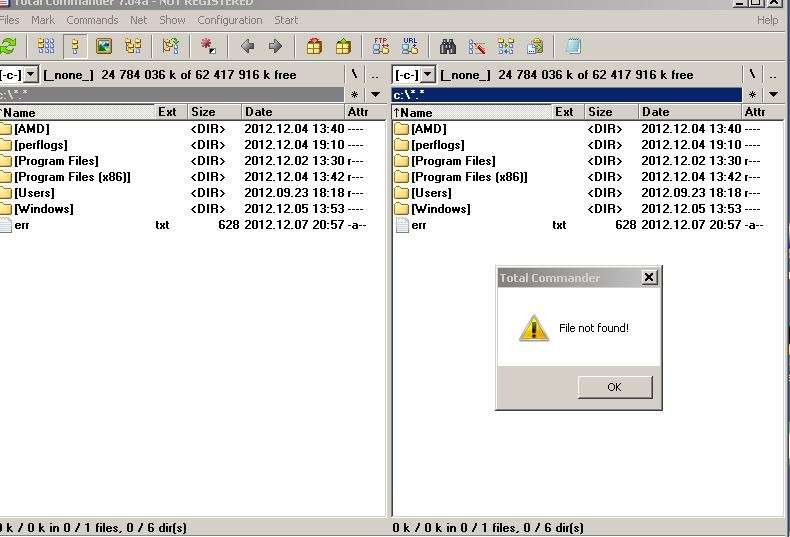Select the err file icon in the right panel
The width and height of the screenshot is (790, 537).
[402, 225]
